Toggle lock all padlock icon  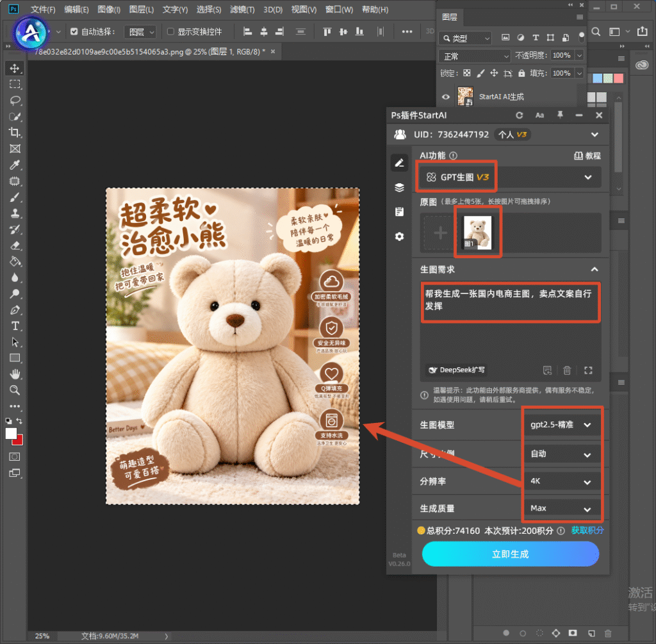tap(521, 73)
